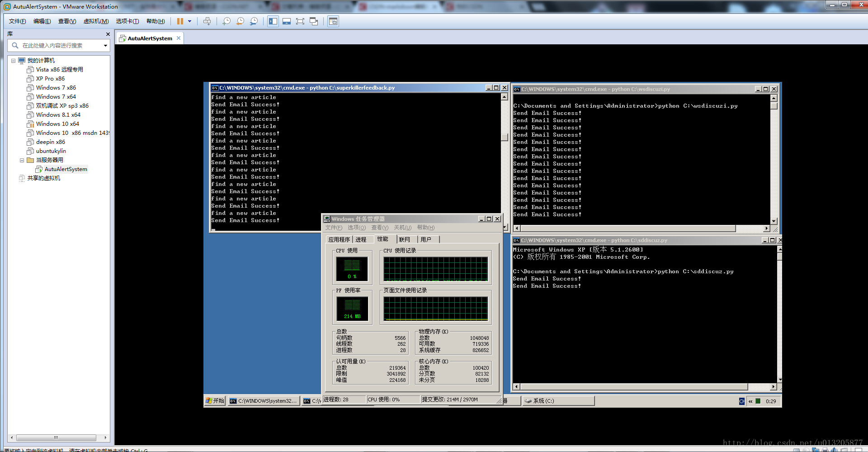This screenshot has width=868, height=452.
Task: Open the library search dropdown arrow
Action: [x=105, y=45]
